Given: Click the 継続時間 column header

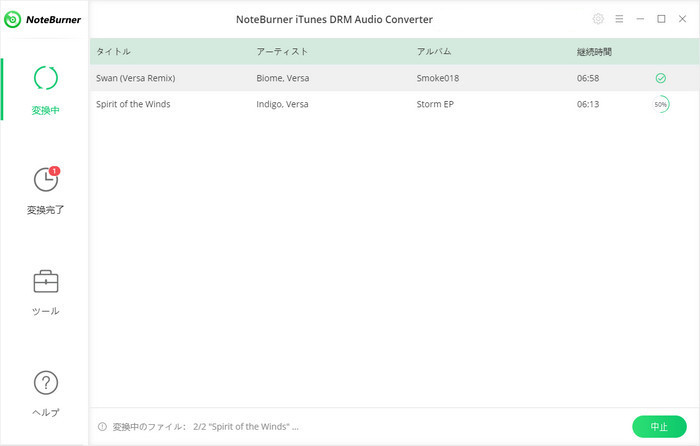Looking at the screenshot, I should pyautogui.click(x=594, y=52).
